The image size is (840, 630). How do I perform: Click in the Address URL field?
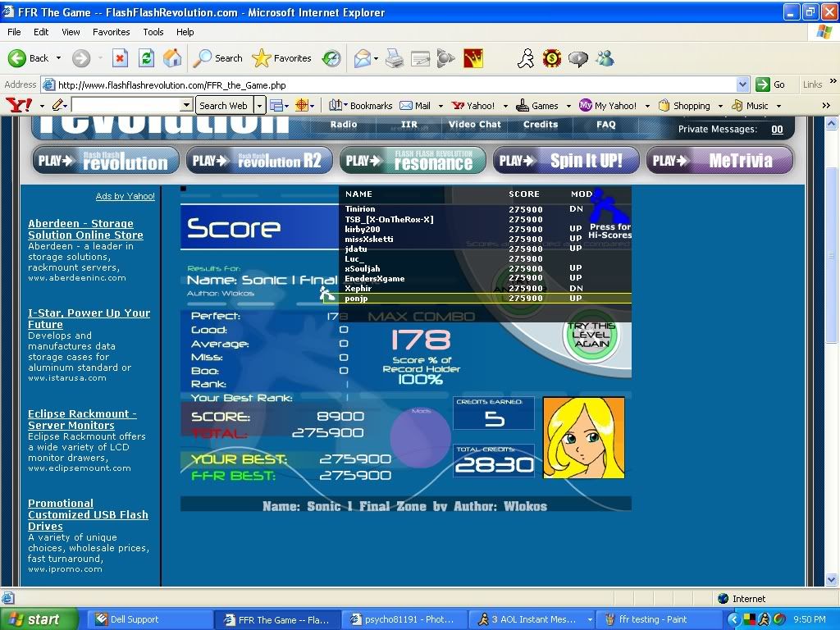[394, 84]
